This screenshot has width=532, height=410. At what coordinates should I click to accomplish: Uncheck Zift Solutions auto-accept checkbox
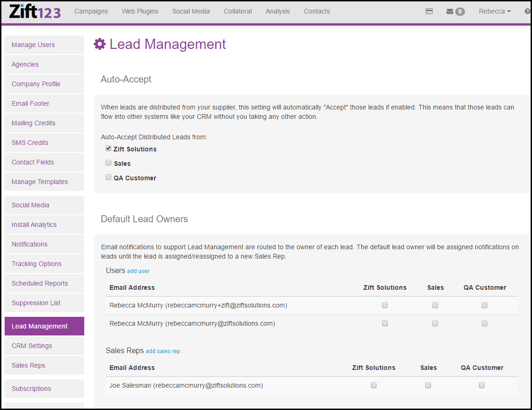tap(108, 149)
